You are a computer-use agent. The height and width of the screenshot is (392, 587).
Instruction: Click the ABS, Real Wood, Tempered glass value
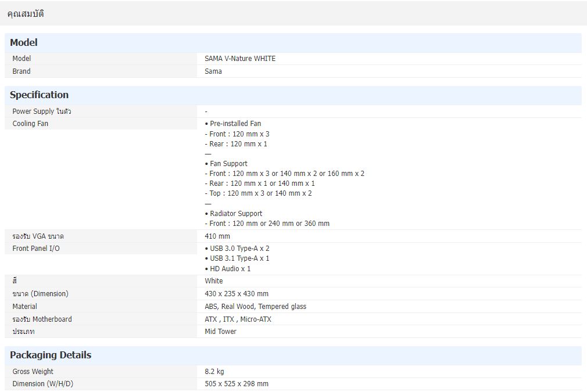[x=255, y=307]
